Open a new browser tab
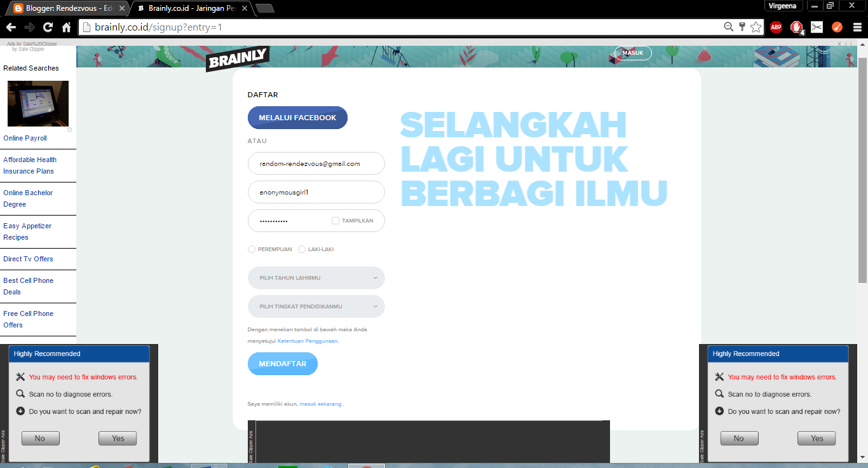Viewport: 868px width, 468px height. (x=265, y=9)
